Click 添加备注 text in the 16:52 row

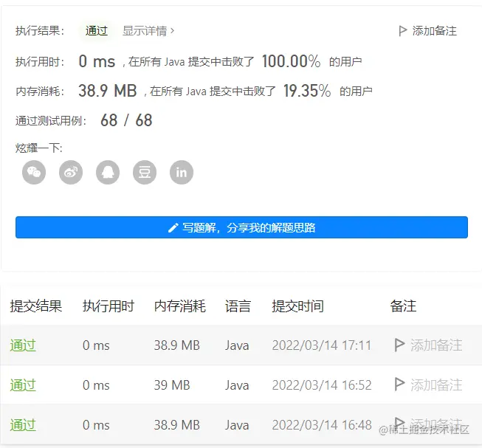click(x=436, y=385)
